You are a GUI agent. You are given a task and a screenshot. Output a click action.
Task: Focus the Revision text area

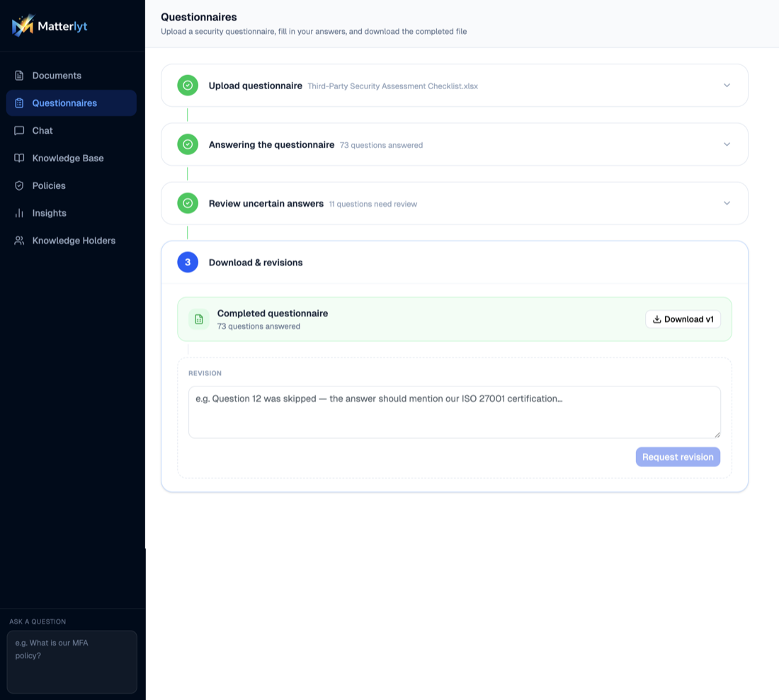[454, 412]
